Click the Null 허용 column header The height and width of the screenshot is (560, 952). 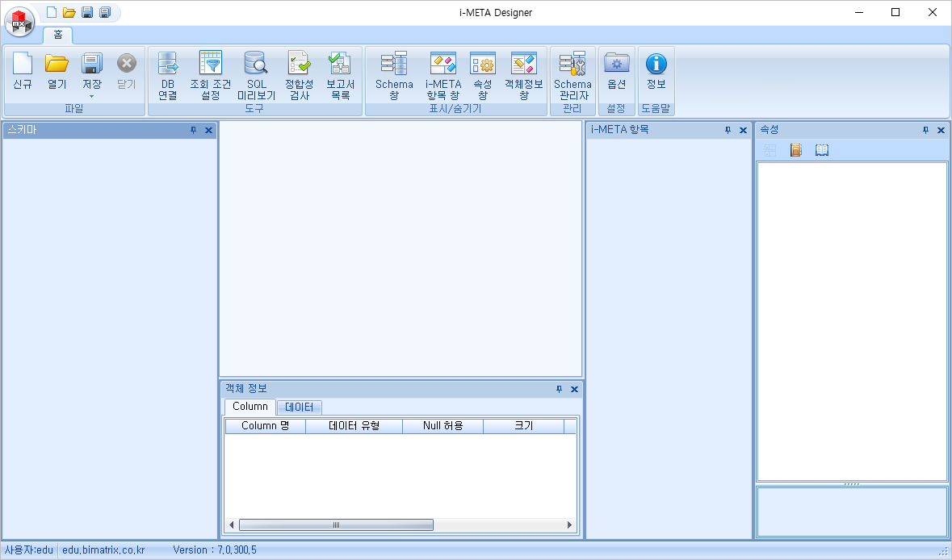443,426
